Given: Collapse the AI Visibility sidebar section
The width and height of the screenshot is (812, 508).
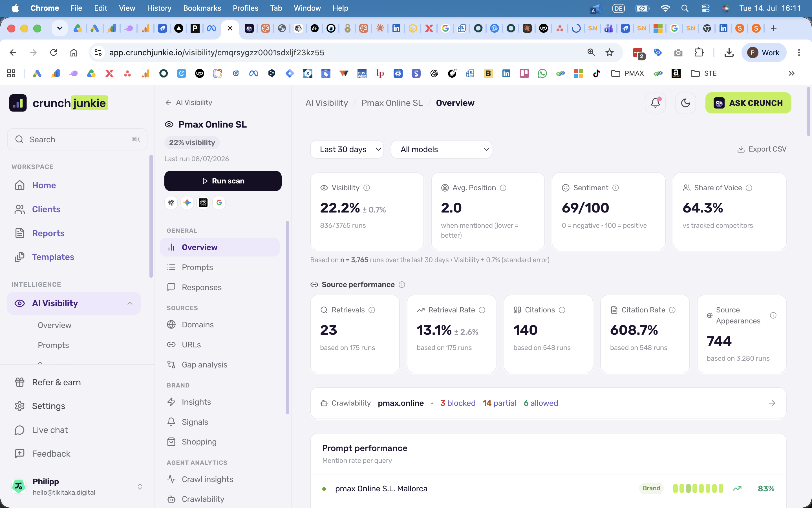Looking at the screenshot, I should 130,303.
